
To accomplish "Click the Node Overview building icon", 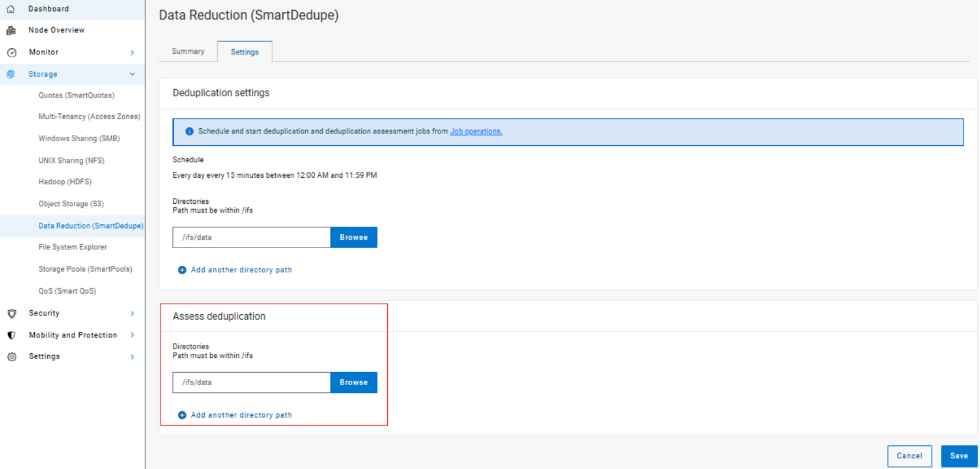I will click(11, 31).
